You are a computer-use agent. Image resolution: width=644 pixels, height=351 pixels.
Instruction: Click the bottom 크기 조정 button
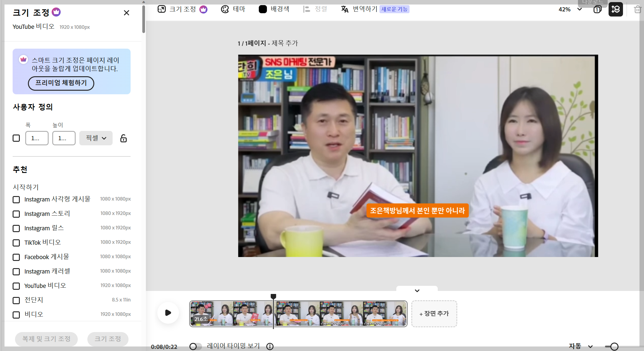tap(108, 339)
